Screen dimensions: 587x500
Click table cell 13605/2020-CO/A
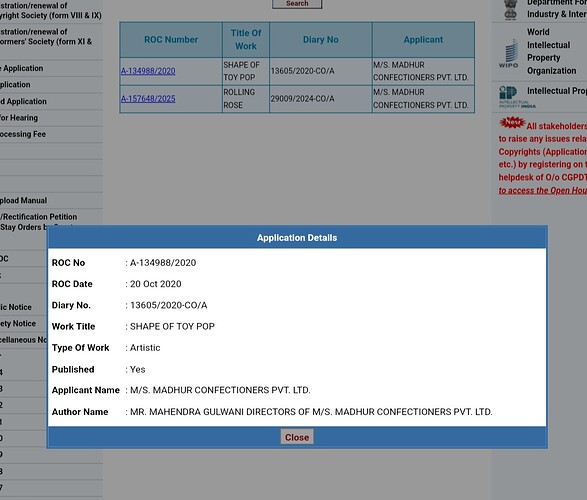point(321,71)
